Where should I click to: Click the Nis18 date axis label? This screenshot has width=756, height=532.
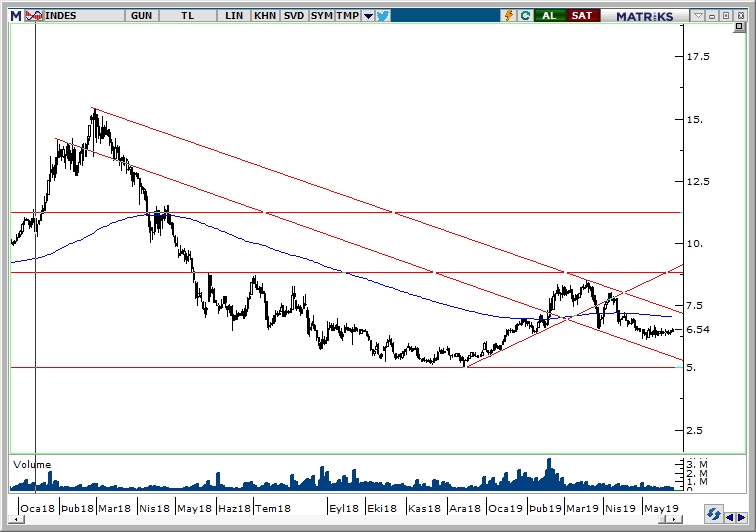pyautogui.click(x=154, y=508)
